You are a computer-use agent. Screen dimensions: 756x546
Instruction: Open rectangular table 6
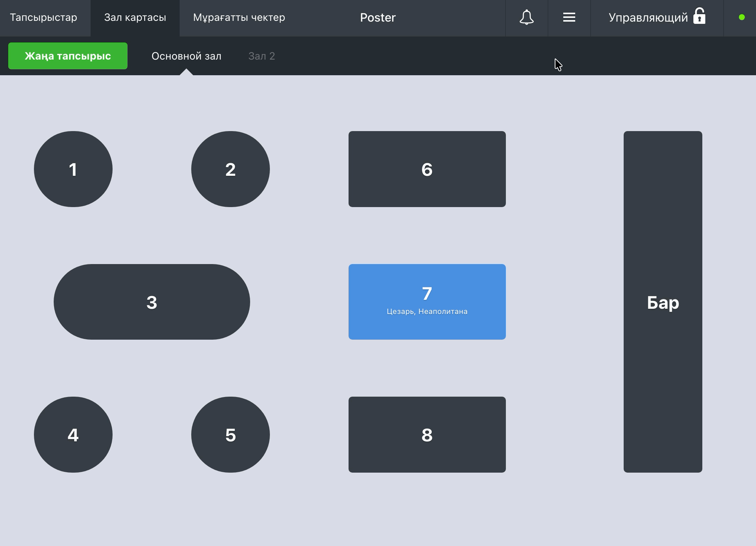(427, 169)
